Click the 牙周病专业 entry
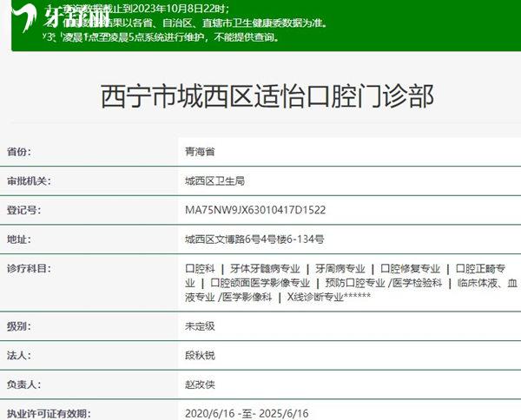 [340, 268]
